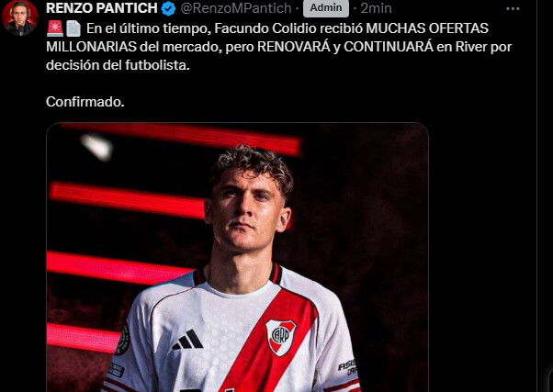Open the @RenzoMPantich handle link
The height and width of the screenshot is (392, 553).
(236, 8)
